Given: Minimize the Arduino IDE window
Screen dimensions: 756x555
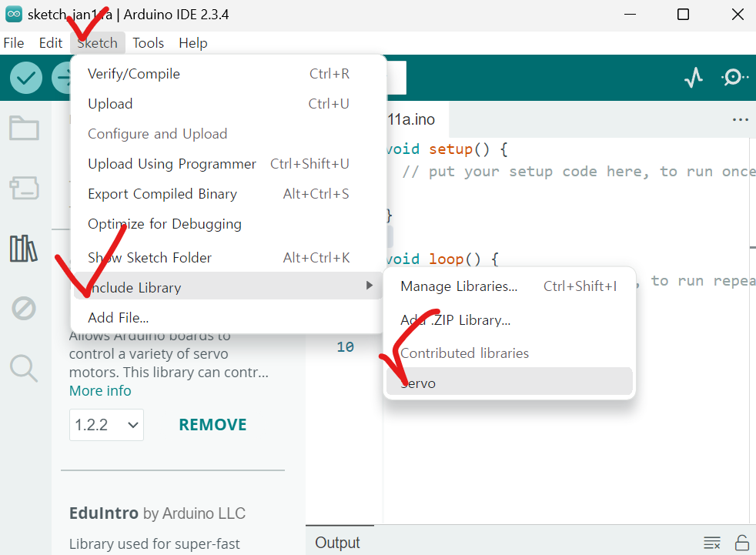Looking at the screenshot, I should pos(630,15).
